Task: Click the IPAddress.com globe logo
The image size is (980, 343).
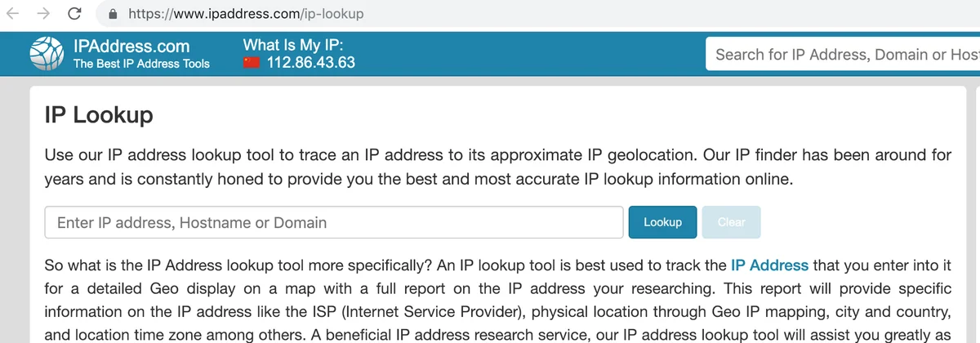Action: coord(47,54)
